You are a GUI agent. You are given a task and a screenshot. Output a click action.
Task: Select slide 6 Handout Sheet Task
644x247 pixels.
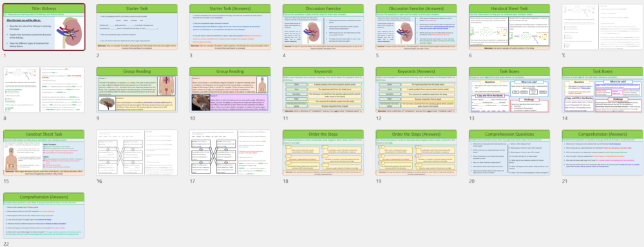click(509, 27)
